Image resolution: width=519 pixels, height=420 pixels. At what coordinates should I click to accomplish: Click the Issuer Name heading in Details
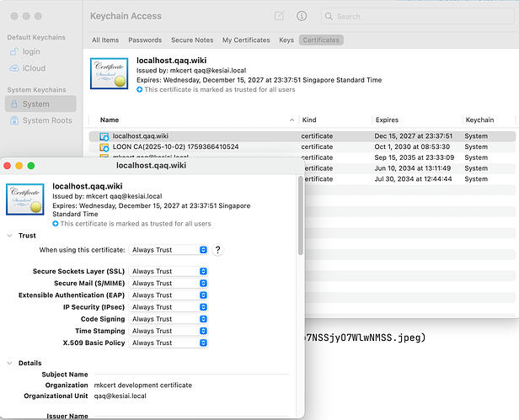[67, 416]
